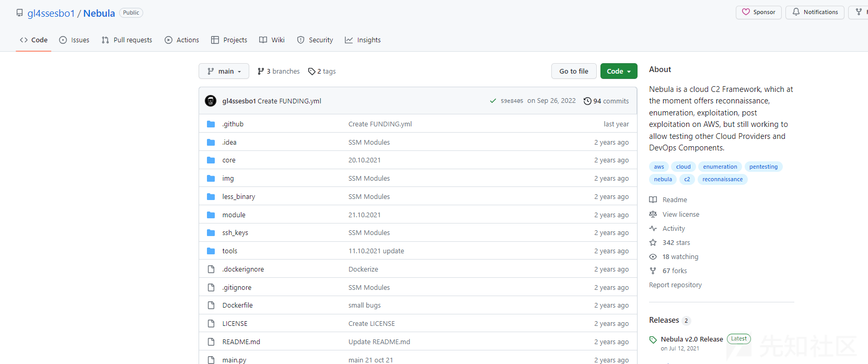
Task: Select the enumeration topic tag
Action: [720, 167]
